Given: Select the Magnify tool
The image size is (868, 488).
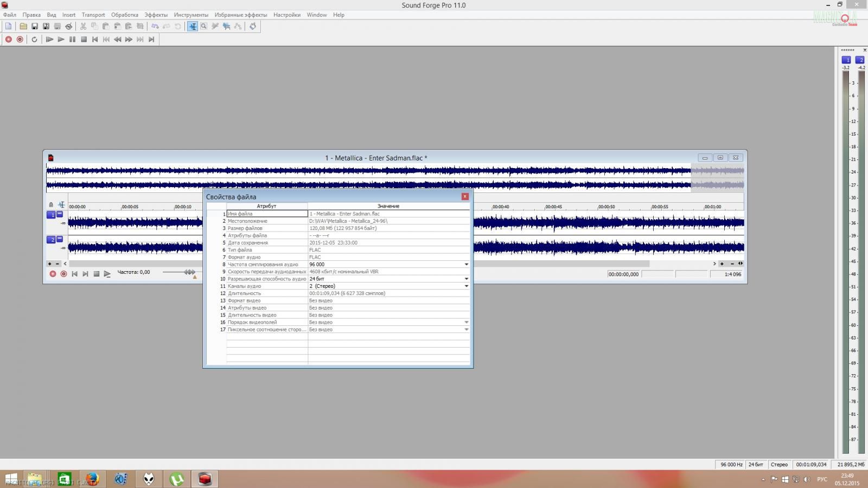Looking at the screenshot, I should click(x=204, y=26).
